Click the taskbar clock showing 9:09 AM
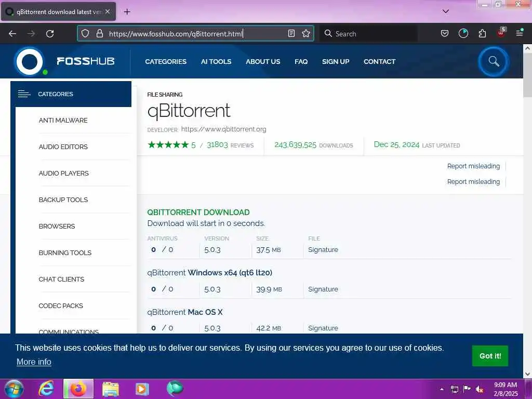The height and width of the screenshot is (399, 532). tap(506, 389)
